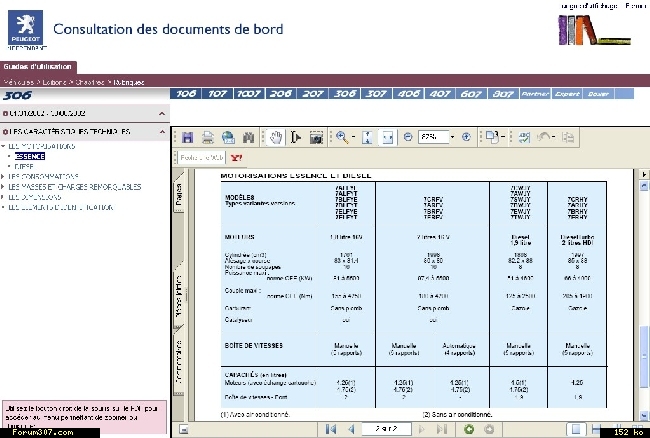Click the Save a copy icon in PDF toolbar
This screenshot has width=650, height=438.
pos(187,137)
